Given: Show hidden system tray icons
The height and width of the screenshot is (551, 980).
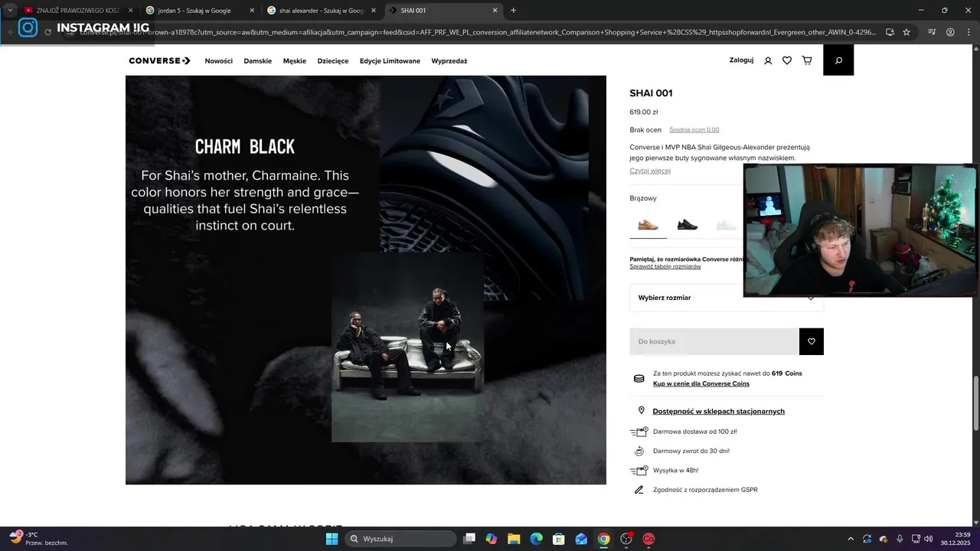Looking at the screenshot, I should tap(850, 539).
